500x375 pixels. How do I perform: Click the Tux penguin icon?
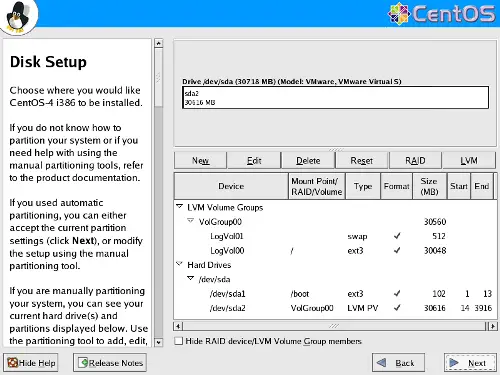(x=18, y=17)
